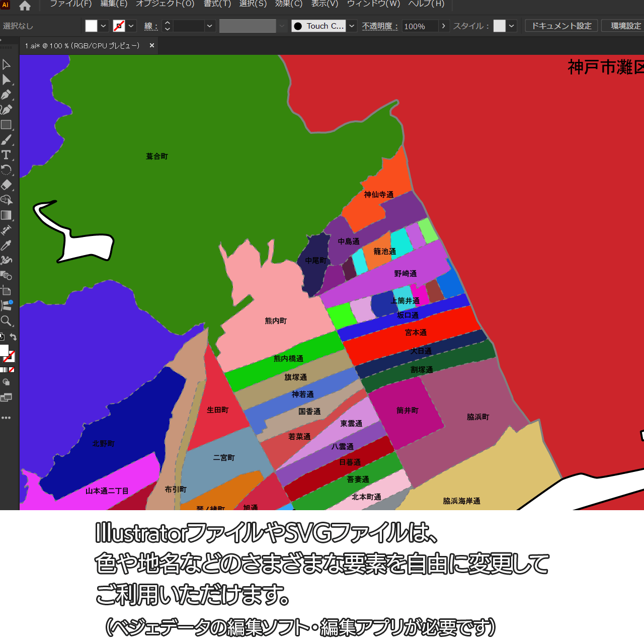Screen dimensions: 644x644
Task: Open the 効果(C) menu
Action: pyautogui.click(x=289, y=4)
